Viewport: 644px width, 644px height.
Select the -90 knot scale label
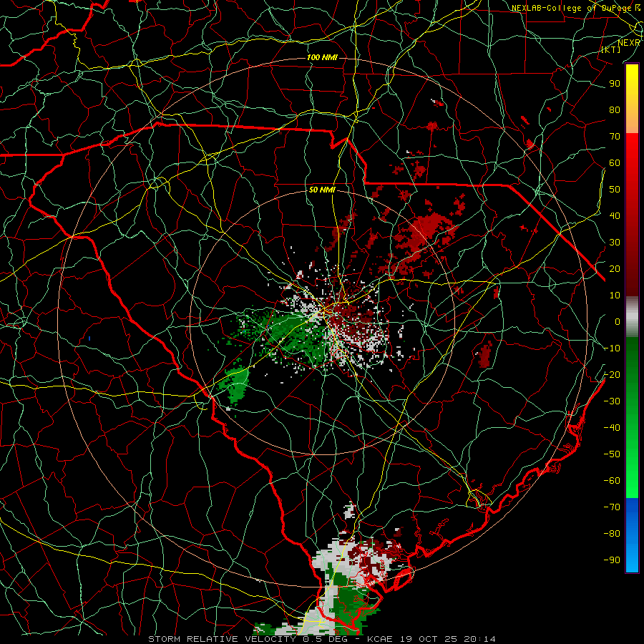click(612, 560)
